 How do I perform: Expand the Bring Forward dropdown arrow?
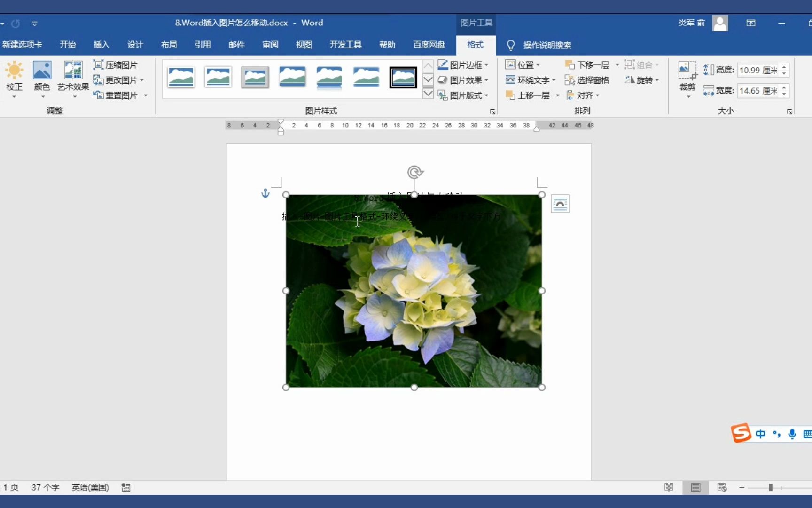557,95
